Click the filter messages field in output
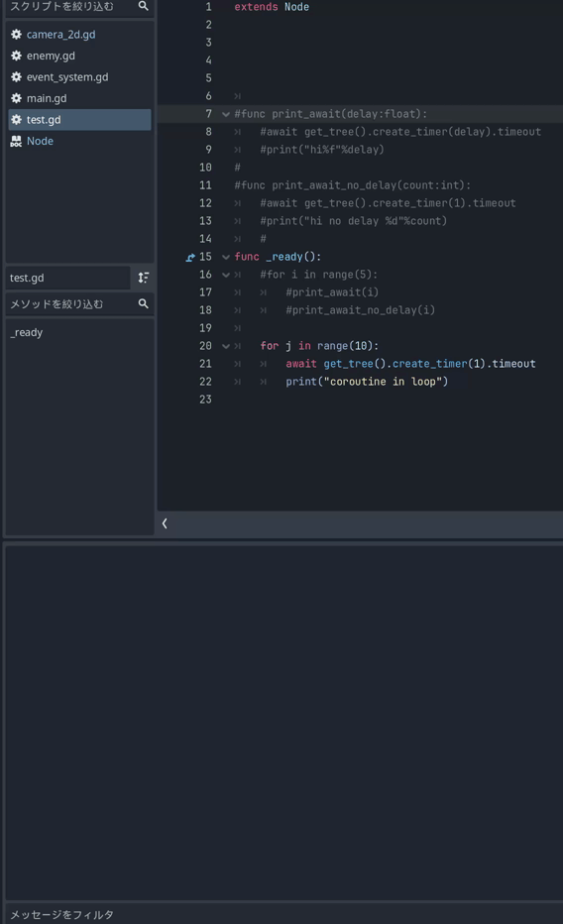This screenshot has height=924, width=563. (282, 914)
